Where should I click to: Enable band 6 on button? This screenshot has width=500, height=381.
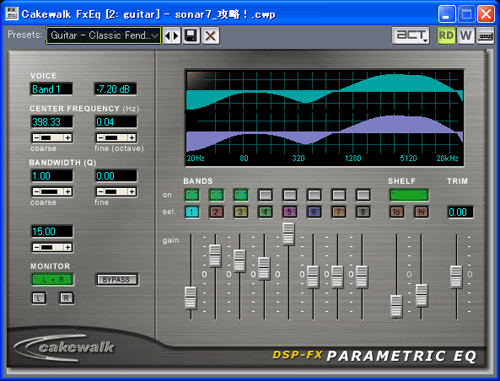tap(314, 195)
